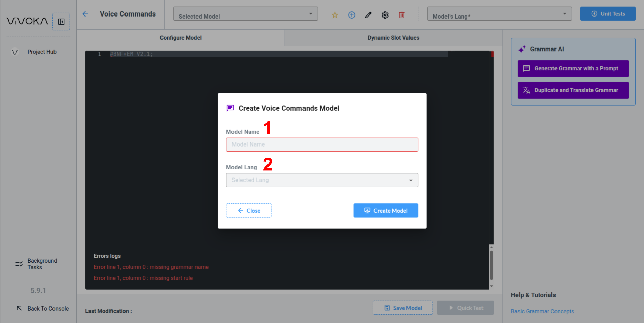Image resolution: width=644 pixels, height=323 pixels.
Task: Open the Basic Grammar Concepts link
Action: pyautogui.click(x=542, y=311)
